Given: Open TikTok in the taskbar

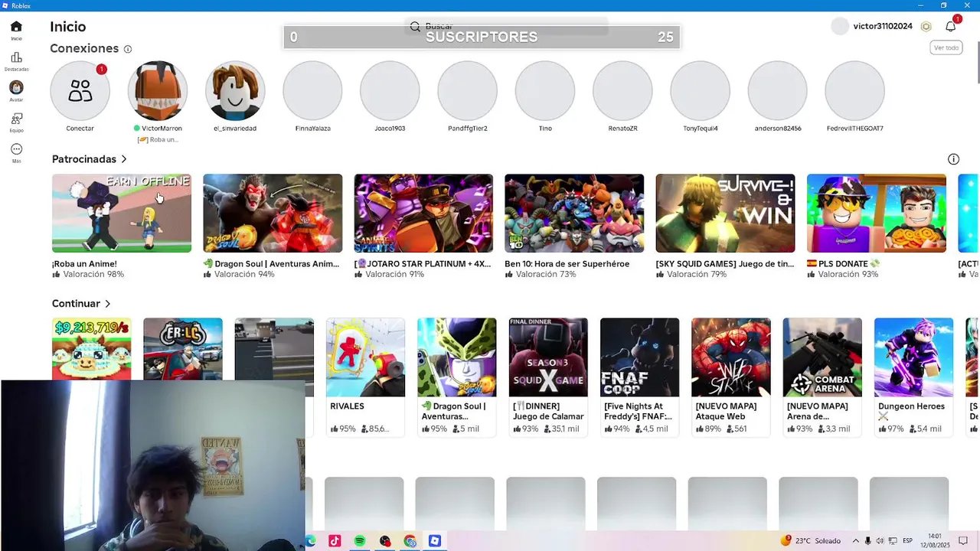Looking at the screenshot, I should coord(335,541).
